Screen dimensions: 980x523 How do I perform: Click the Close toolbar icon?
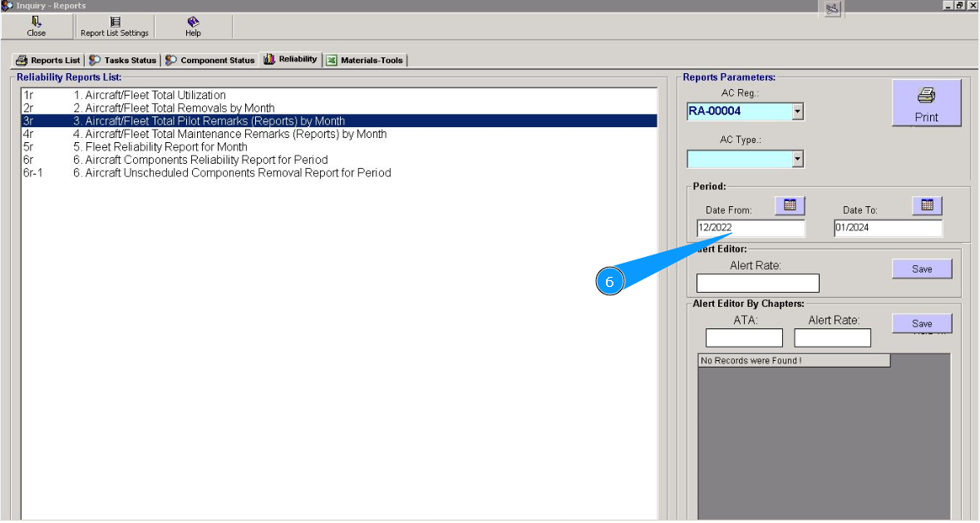coord(37,27)
